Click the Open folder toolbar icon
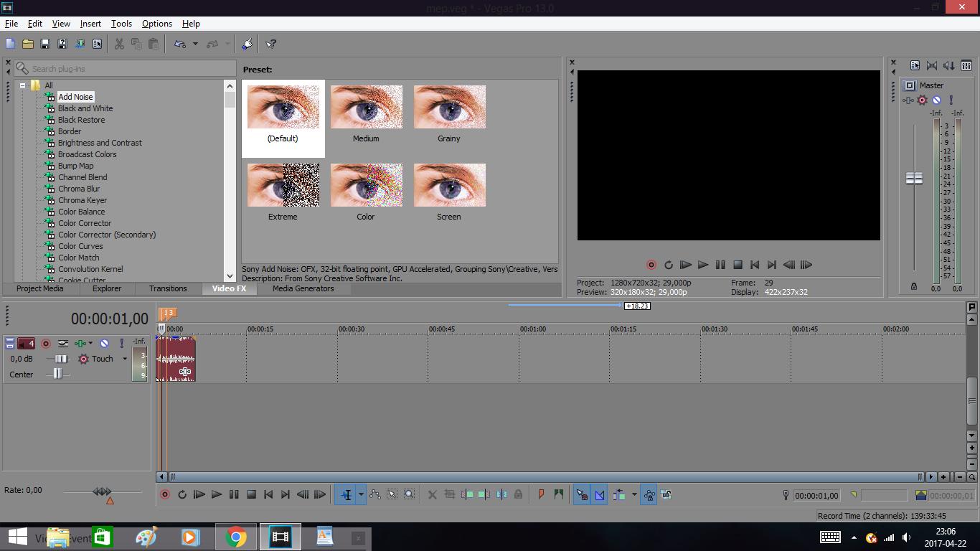The width and height of the screenshot is (980, 551). coord(28,44)
